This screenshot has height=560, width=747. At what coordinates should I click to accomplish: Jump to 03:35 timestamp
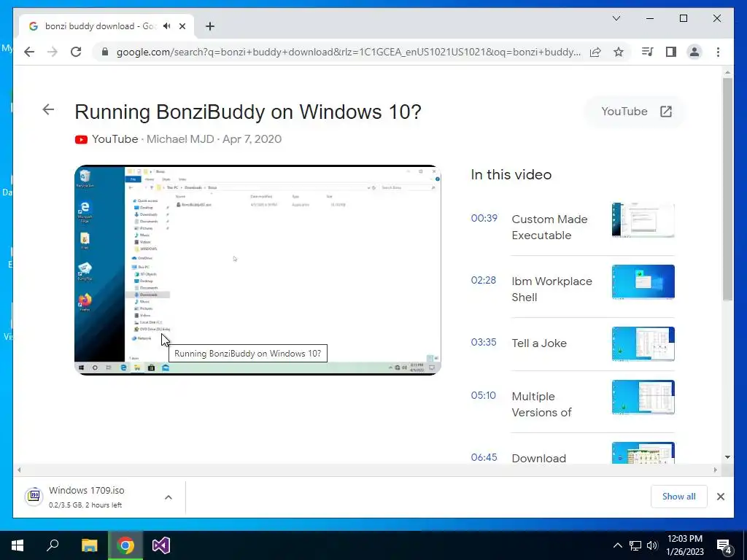point(484,342)
